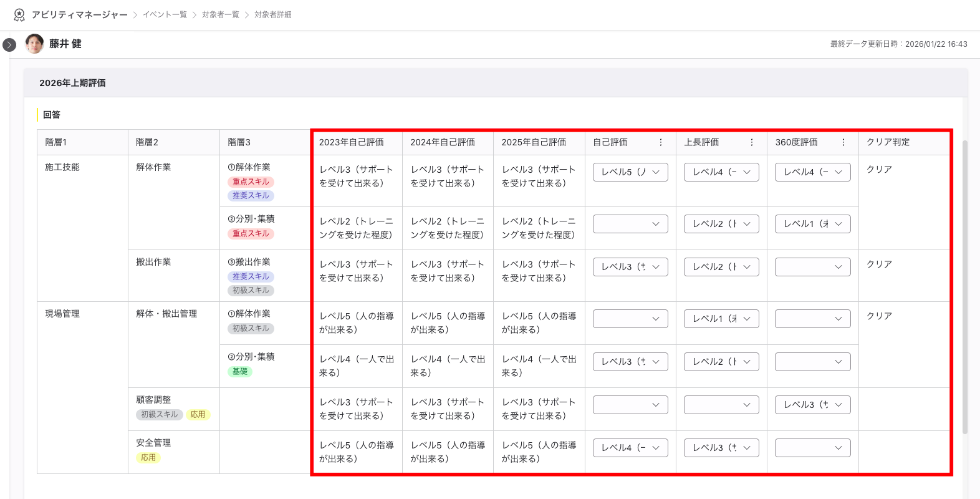
Task: Open the empty 360度評価 dropdown for 安全管理
Action: click(x=812, y=448)
